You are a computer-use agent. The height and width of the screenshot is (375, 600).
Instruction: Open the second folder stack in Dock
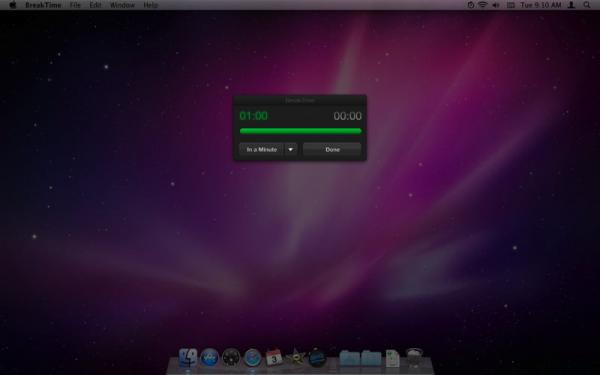pyautogui.click(x=371, y=358)
